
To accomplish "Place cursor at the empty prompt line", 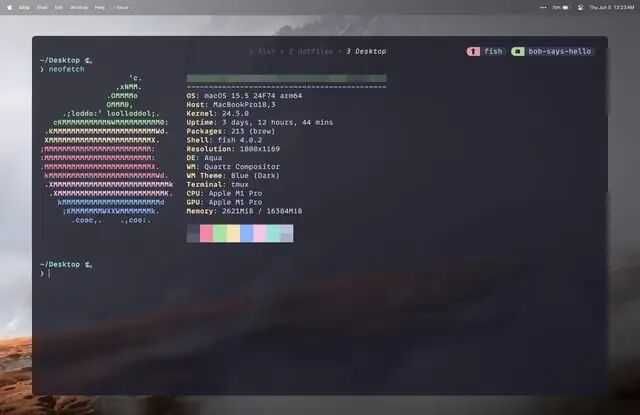I will (x=49, y=273).
